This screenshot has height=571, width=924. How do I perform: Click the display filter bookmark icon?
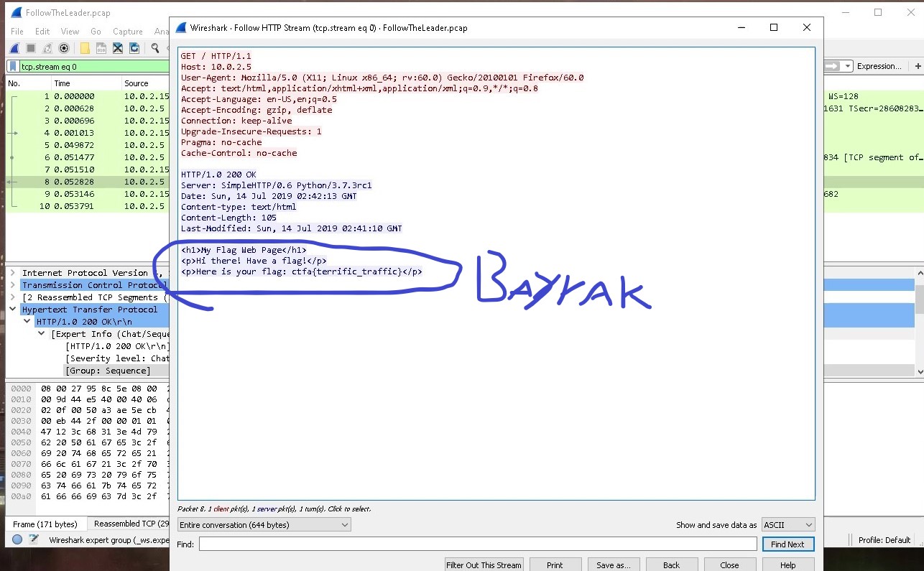[13, 66]
